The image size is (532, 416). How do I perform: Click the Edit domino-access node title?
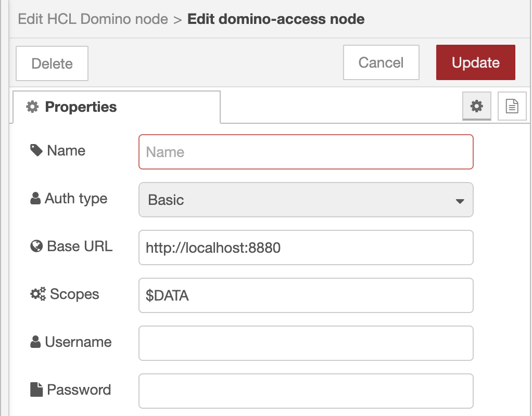pos(276,20)
